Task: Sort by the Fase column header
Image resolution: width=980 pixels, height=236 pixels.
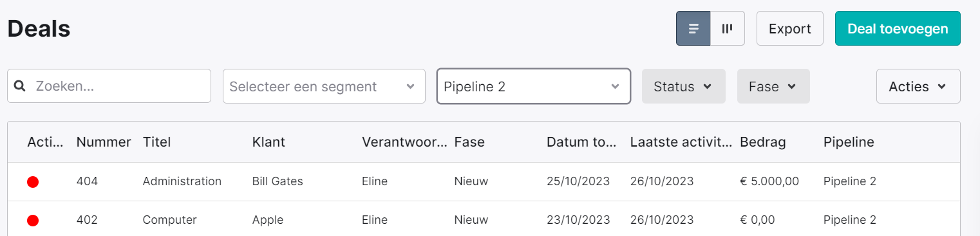Action: pos(469,142)
